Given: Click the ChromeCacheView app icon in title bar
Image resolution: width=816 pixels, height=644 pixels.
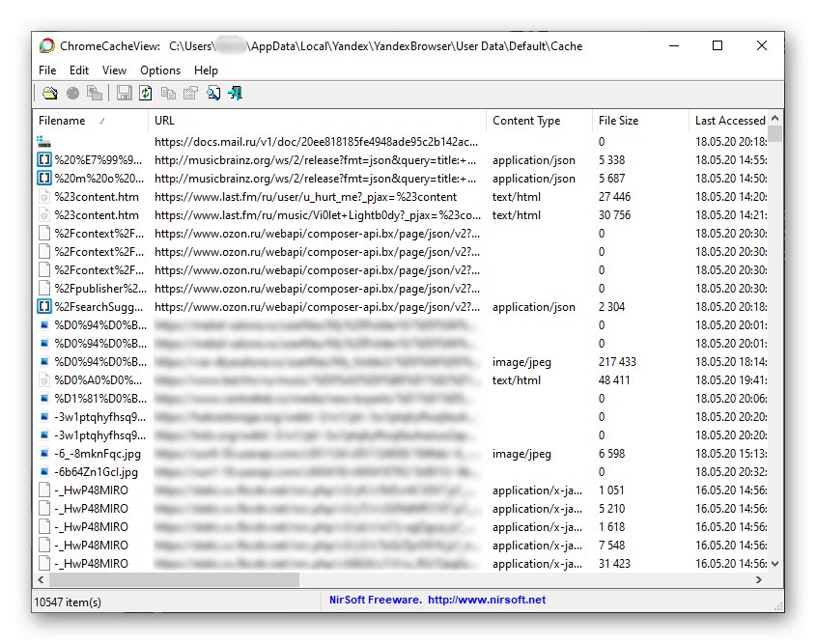Looking at the screenshot, I should click(x=47, y=45).
